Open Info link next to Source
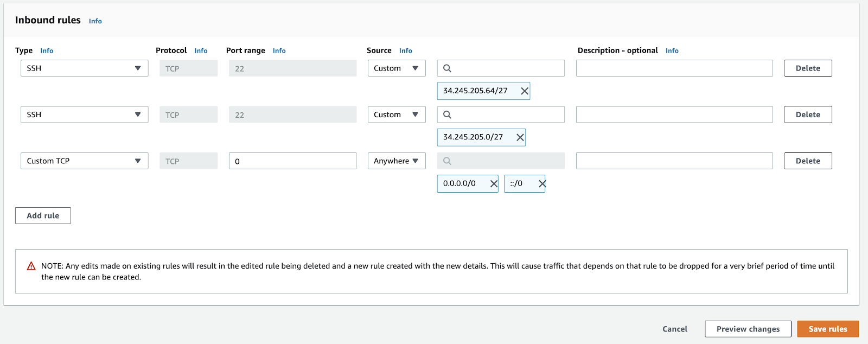 click(406, 50)
